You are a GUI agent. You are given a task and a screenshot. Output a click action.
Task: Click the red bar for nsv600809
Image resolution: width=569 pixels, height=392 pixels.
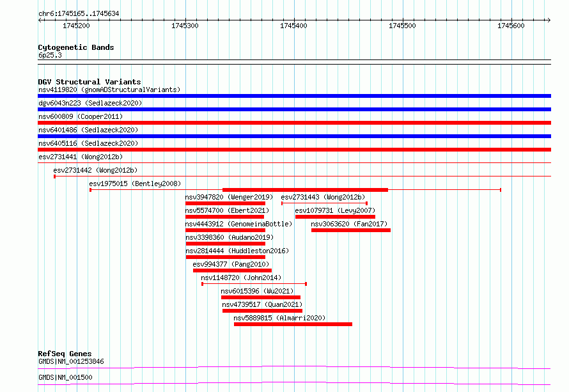click(x=294, y=123)
